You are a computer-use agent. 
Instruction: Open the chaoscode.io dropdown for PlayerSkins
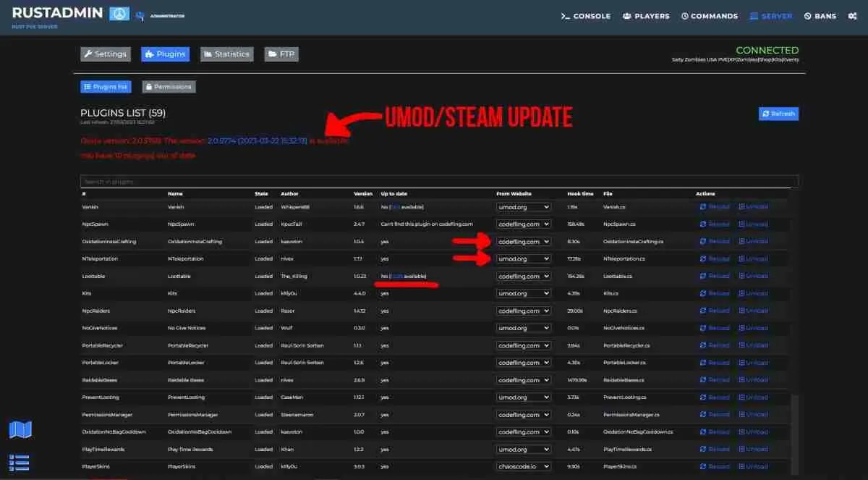(523, 466)
